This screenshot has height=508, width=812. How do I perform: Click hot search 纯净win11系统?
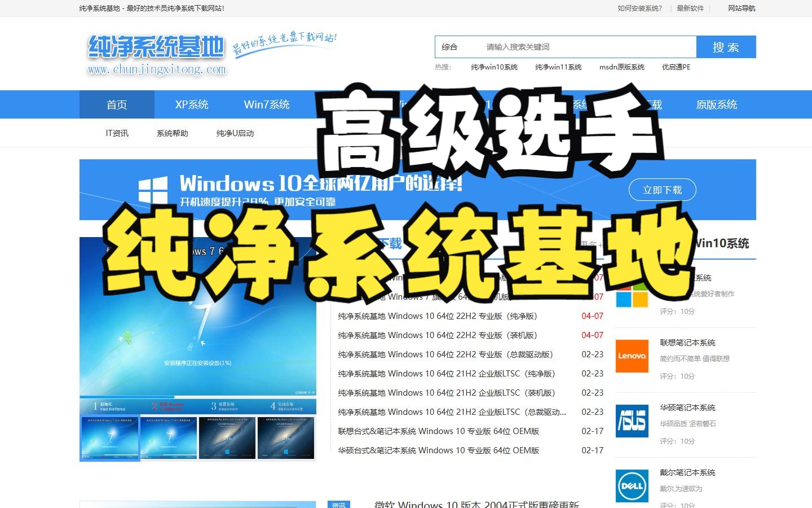[558, 67]
